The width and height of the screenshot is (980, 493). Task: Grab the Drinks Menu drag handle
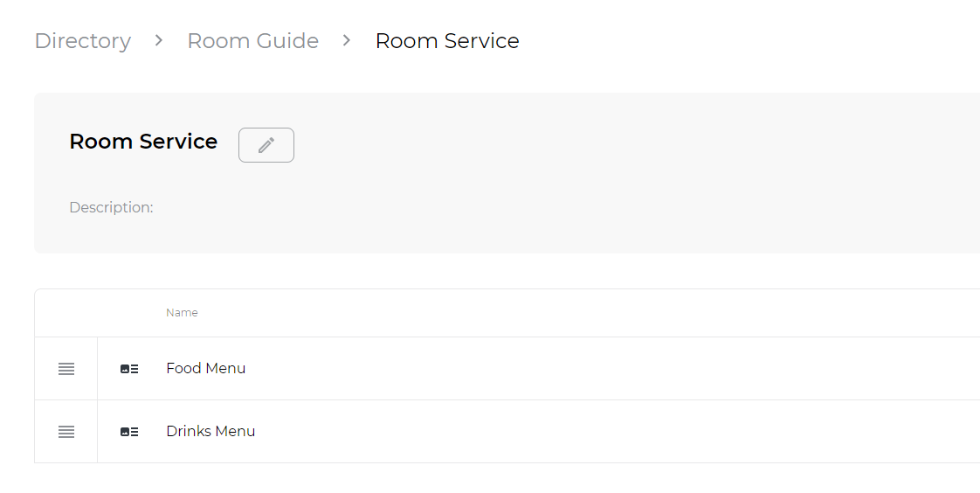pos(66,432)
